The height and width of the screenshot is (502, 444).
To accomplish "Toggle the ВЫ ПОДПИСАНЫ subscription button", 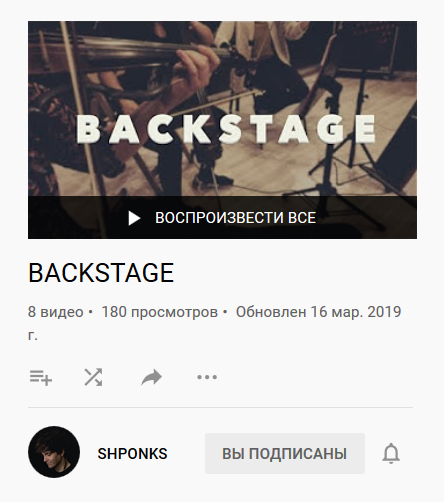I will click(285, 453).
